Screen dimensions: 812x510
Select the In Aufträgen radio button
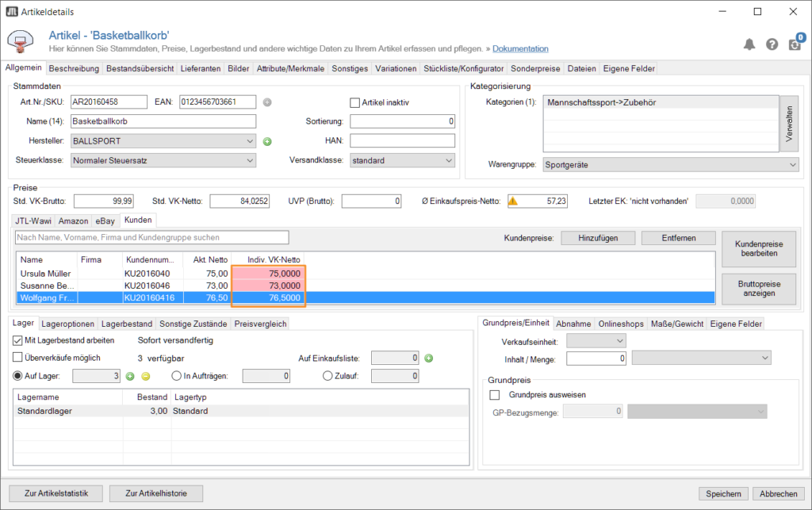[x=177, y=376]
